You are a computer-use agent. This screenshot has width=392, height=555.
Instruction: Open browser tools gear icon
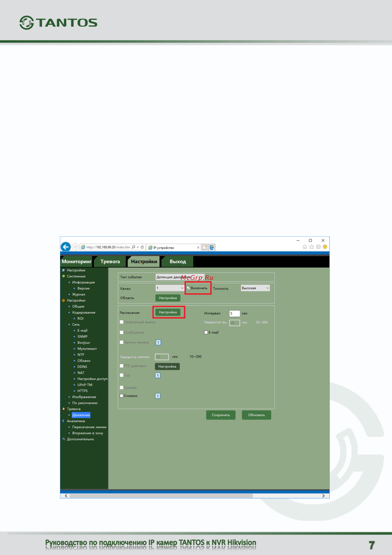click(318, 247)
